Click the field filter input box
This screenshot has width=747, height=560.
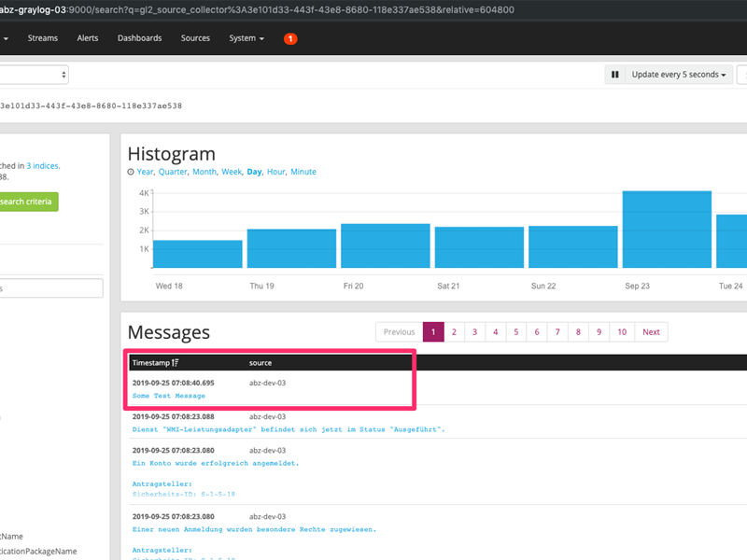click(51, 288)
